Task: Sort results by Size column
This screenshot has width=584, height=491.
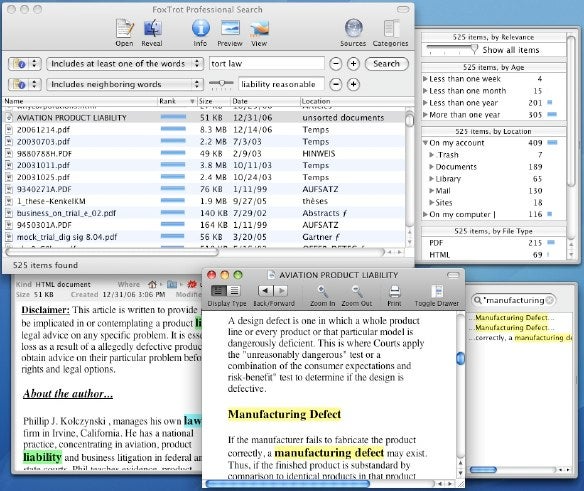Action: [x=213, y=101]
